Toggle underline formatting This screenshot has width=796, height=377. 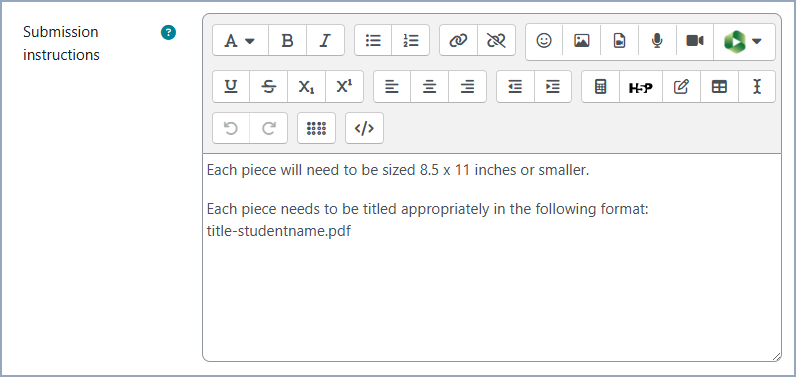click(x=231, y=87)
